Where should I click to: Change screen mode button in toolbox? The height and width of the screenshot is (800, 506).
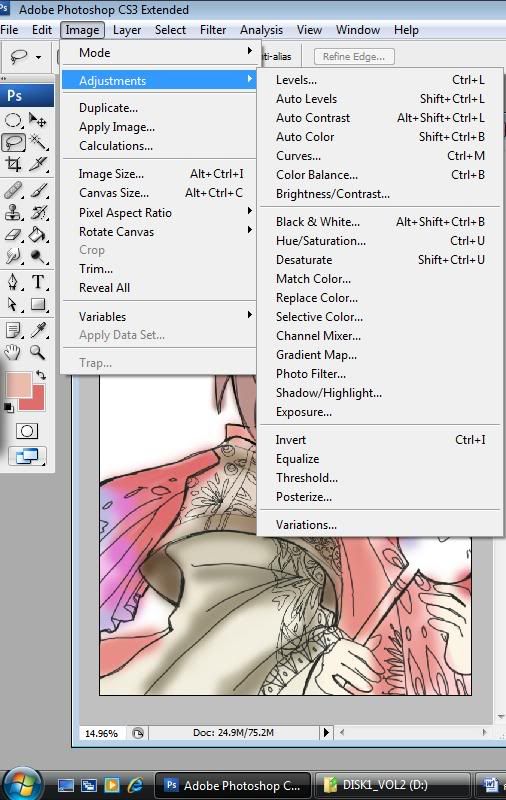[x=27, y=456]
